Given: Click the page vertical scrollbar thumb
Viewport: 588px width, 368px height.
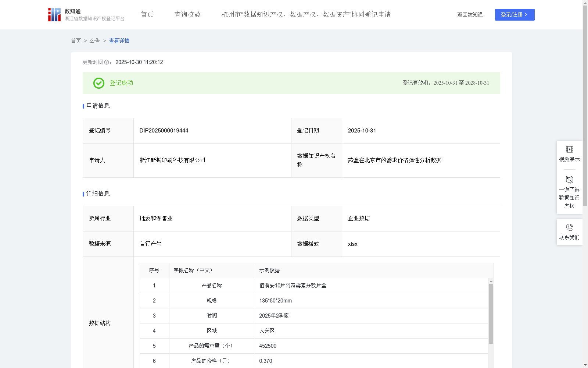Looking at the screenshot, I should (x=585, y=106).
